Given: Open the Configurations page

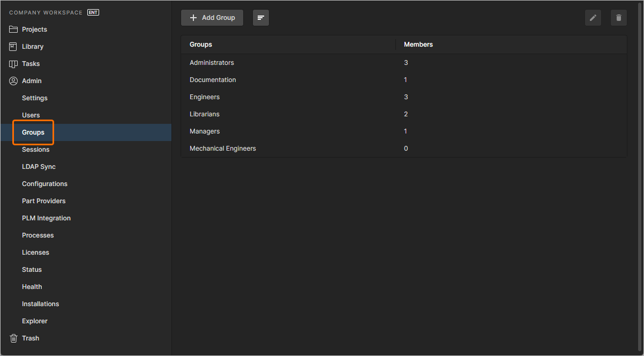Looking at the screenshot, I should 44,183.
